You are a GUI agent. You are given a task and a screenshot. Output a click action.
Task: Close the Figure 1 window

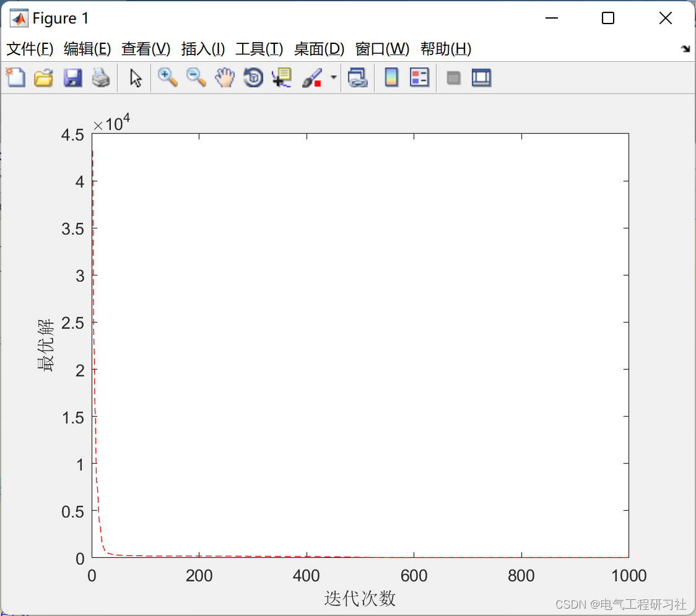tap(666, 18)
